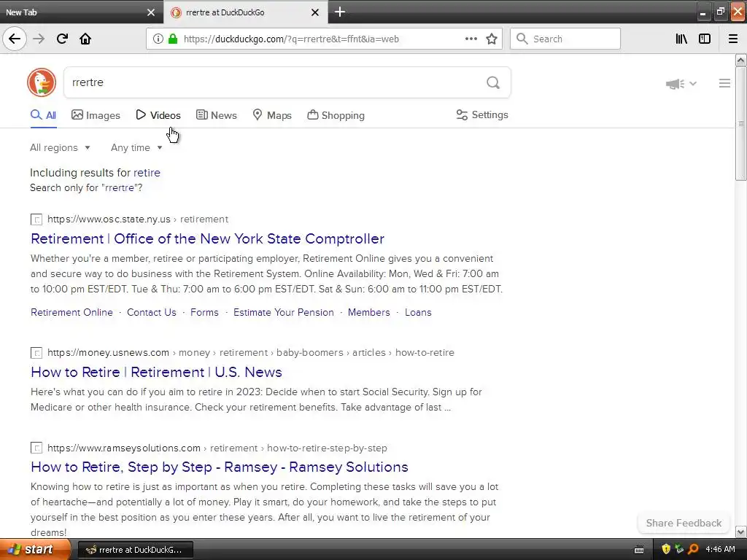
Task: Switch to Maps results
Action: pyautogui.click(x=272, y=115)
